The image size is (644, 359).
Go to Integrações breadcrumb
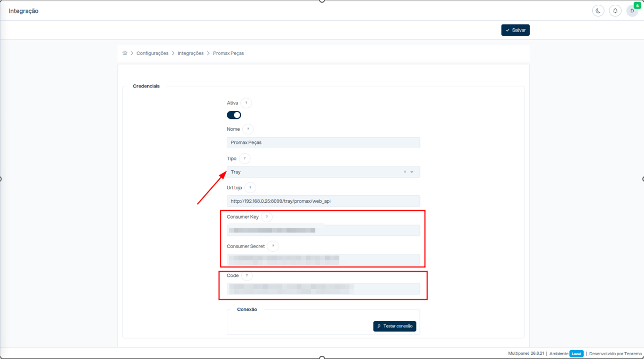(190, 53)
